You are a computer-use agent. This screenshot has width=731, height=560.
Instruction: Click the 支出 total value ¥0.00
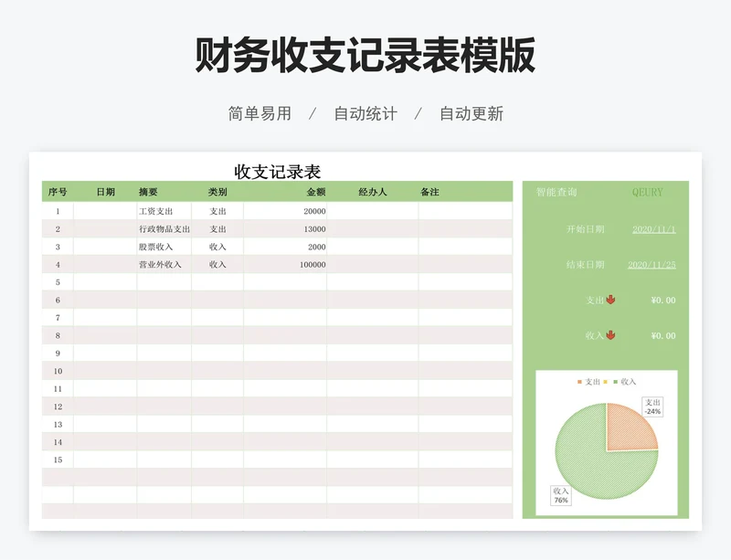663,300
